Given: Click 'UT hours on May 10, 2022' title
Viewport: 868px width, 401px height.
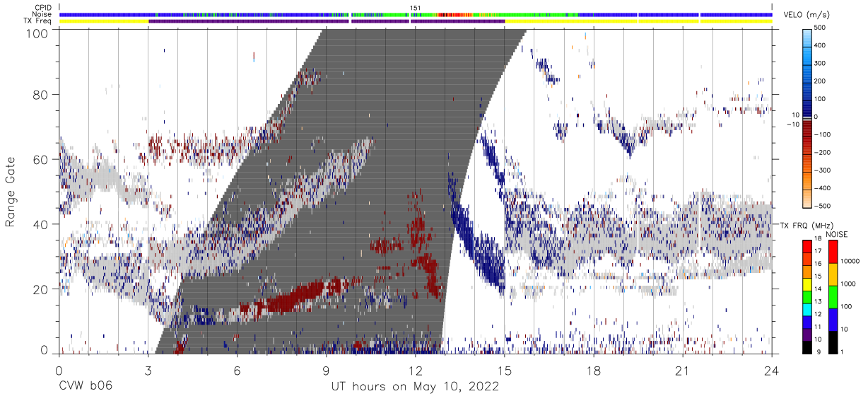Looking at the screenshot, I should coord(415,387).
